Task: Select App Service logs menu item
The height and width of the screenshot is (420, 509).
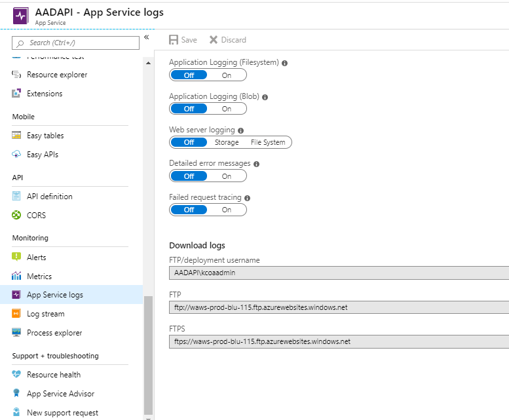Action: pos(71,295)
